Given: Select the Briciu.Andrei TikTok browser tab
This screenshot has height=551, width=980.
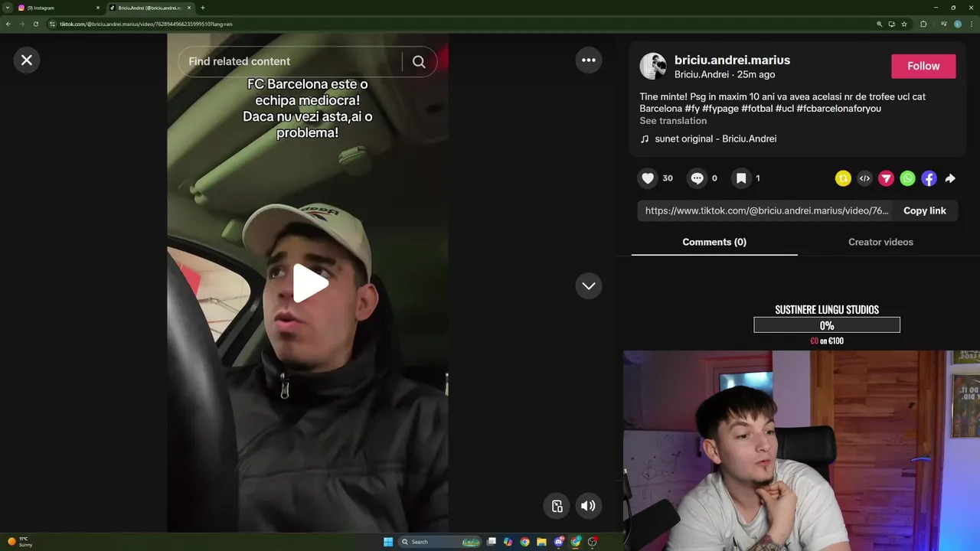Looking at the screenshot, I should 149,8.
